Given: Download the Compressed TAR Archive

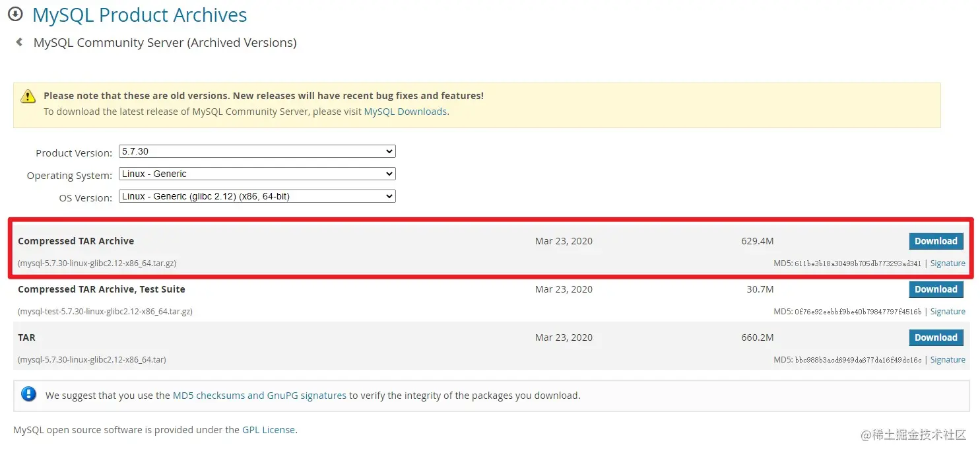Looking at the screenshot, I should click(935, 241).
